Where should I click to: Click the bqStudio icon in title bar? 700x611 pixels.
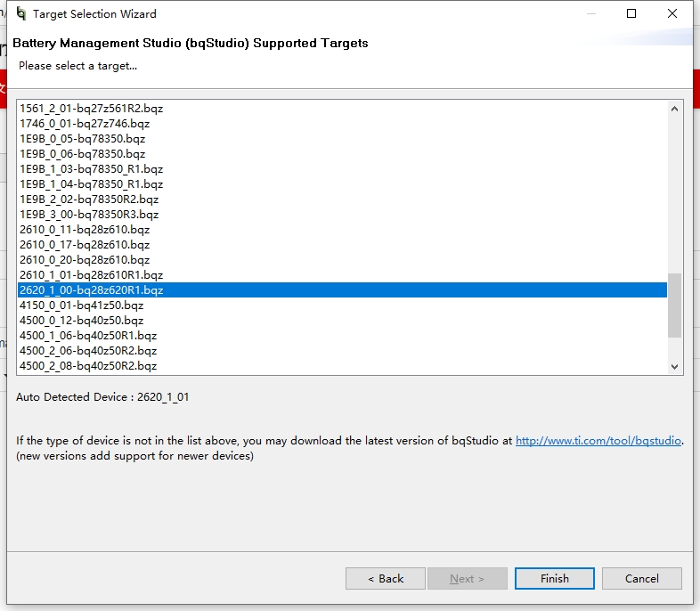pos(21,14)
